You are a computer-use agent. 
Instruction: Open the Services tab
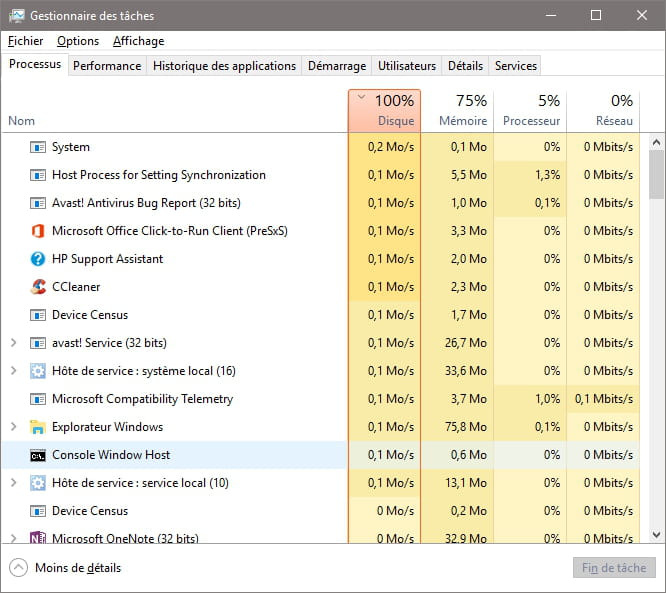(x=516, y=66)
